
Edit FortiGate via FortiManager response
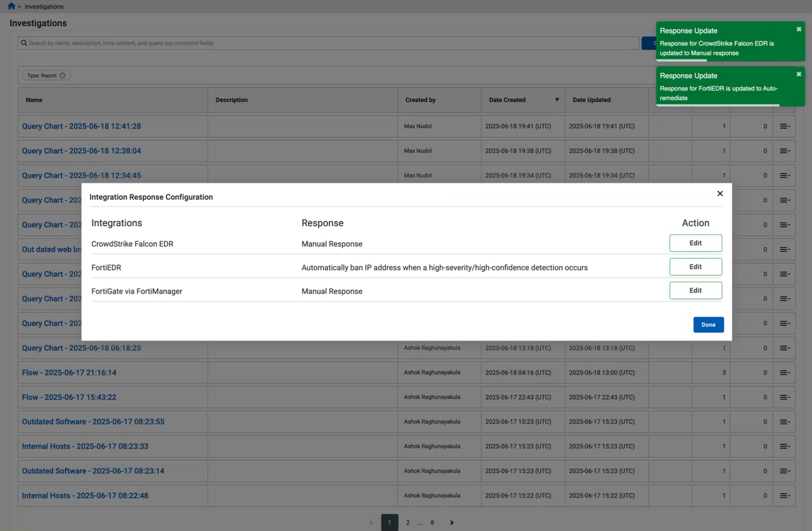click(x=695, y=291)
